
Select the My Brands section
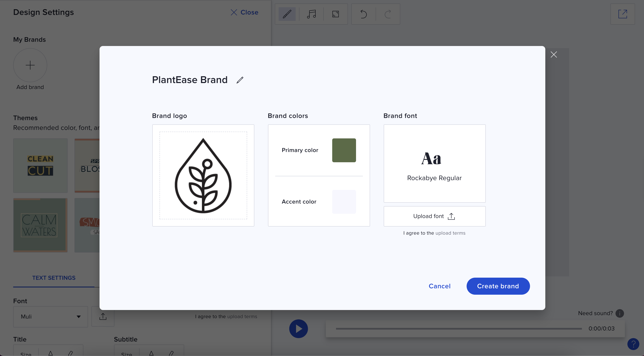coord(29,39)
